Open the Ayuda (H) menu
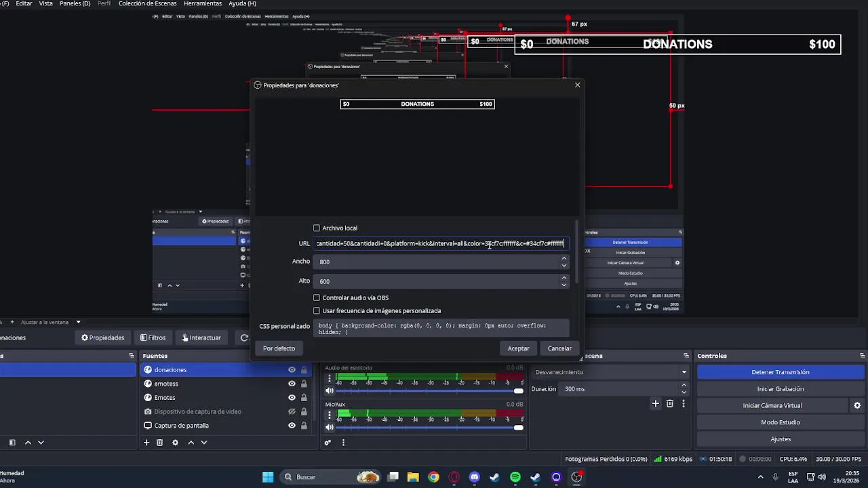 242,3
